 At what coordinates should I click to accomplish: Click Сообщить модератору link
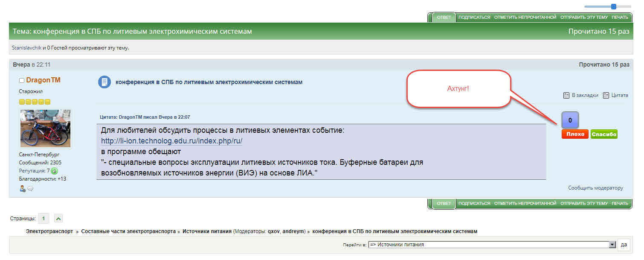click(595, 188)
